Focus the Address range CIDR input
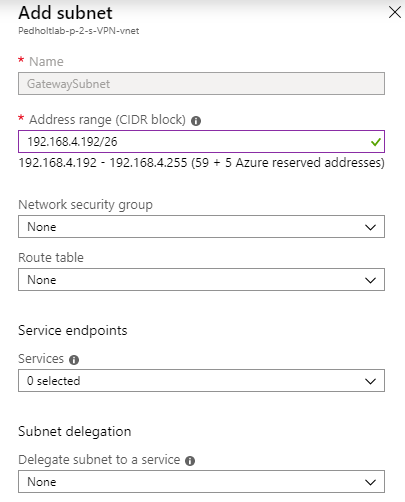This screenshot has width=405, height=502. (x=201, y=142)
